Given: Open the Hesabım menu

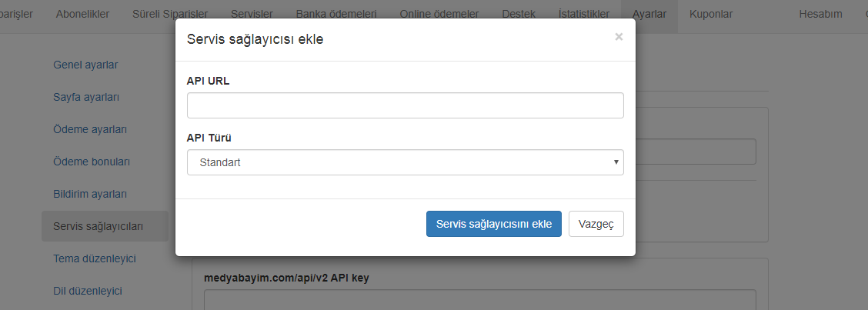Looking at the screenshot, I should coord(820,14).
